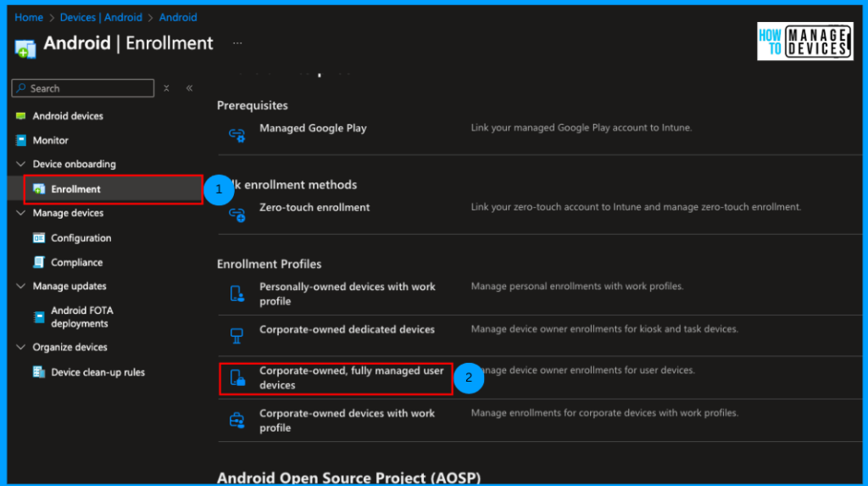Click 'Manage personal enrollments with work profiles' text
This screenshot has width=868, height=486.
click(576, 286)
